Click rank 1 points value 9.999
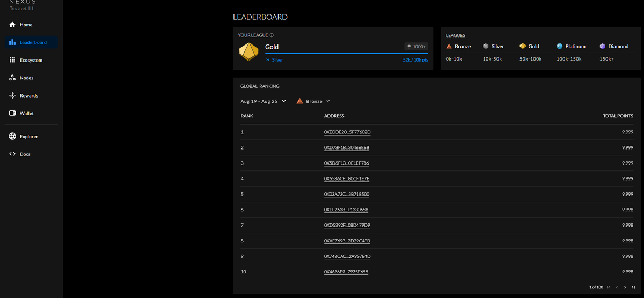This screenshot has height=298, width=644. (x=627, y=132)
